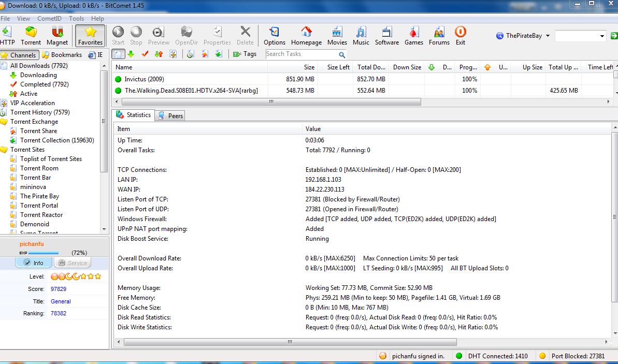
Task: Open The Pirate Bay site link
Action: click(39, 196)
